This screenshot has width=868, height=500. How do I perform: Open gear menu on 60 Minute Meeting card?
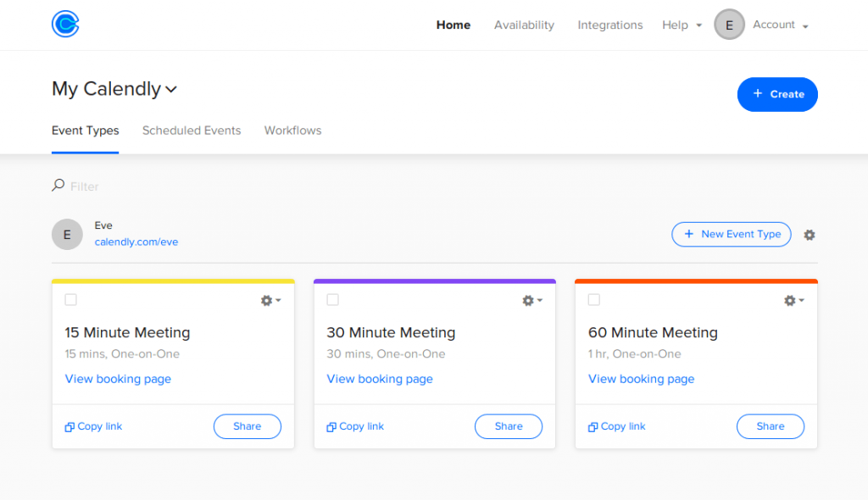pos(793,300)
